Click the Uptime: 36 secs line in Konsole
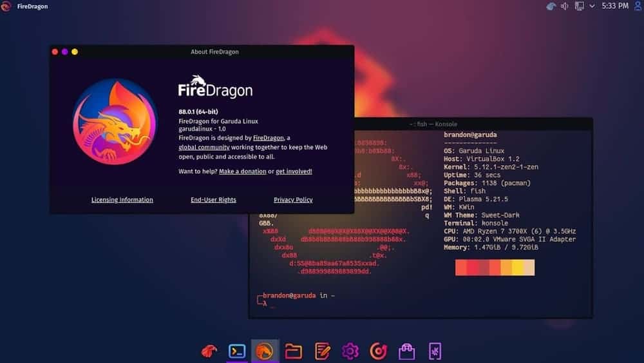644x363 pixels. tap(471, 175)
